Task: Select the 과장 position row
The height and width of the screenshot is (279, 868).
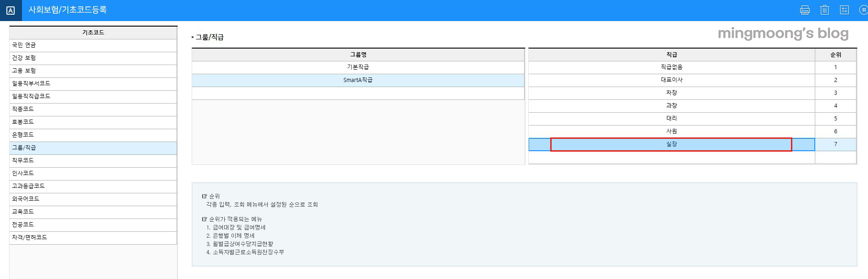Action: click(x=672, y=106)
